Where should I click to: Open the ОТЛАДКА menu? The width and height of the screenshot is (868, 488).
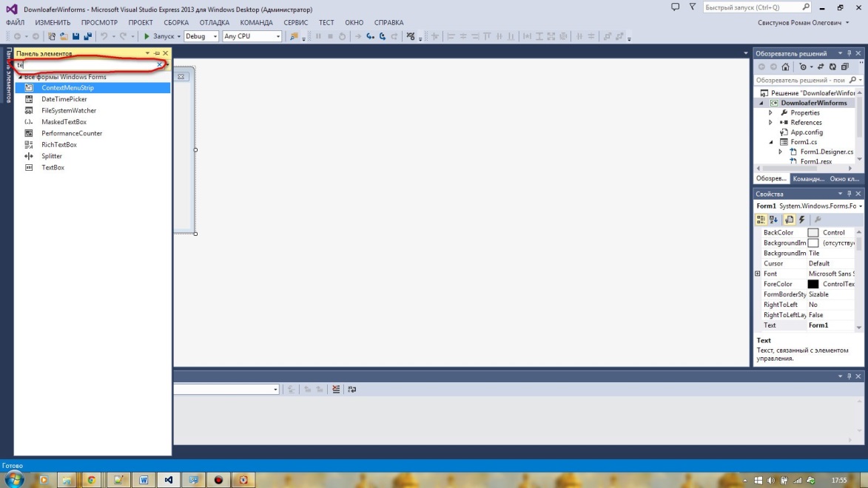[215, 23]
